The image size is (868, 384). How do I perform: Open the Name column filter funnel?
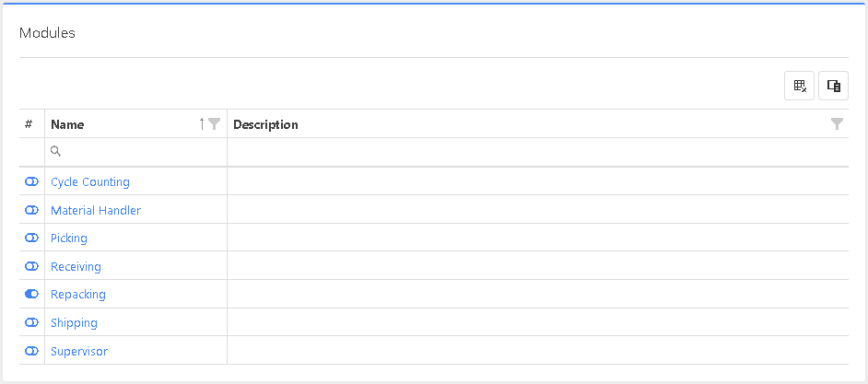[x=215, y=124]
